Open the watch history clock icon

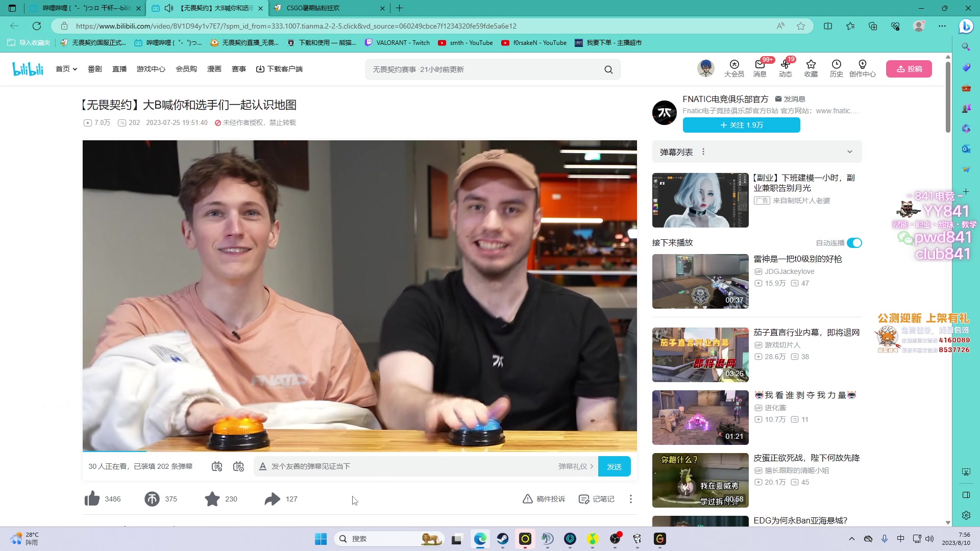click(836, 65)
